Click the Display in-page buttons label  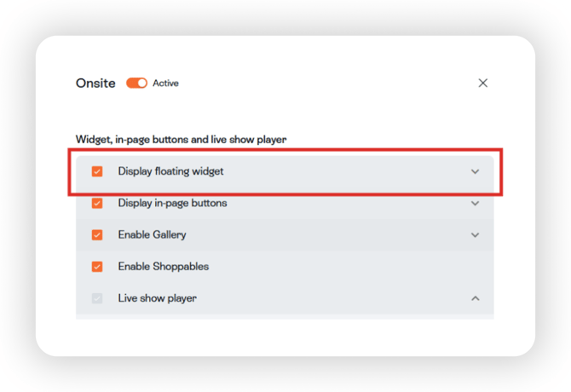[172, 204]
